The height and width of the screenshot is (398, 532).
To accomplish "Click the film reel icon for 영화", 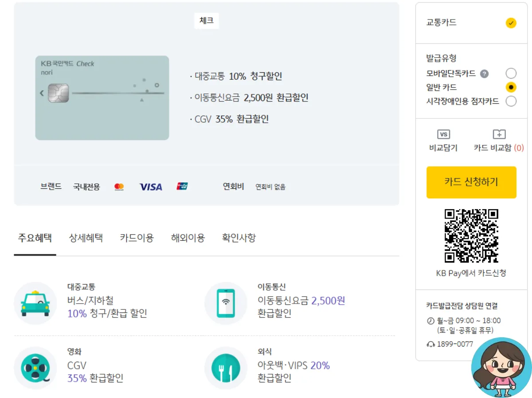I will (x=35, y=368).
